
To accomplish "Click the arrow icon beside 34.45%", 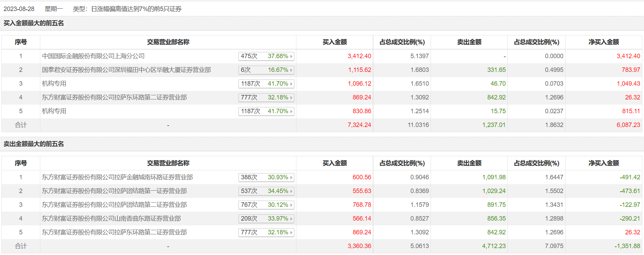I will (x=291, y=191).
